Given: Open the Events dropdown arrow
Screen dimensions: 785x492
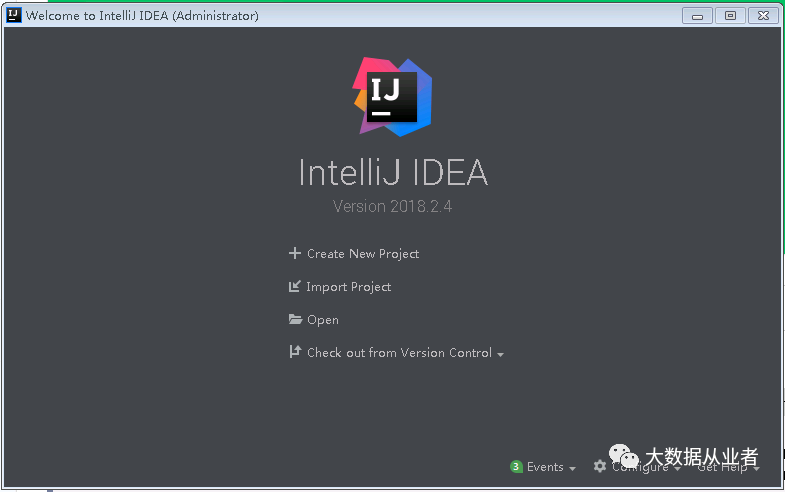Looking at the screenshot, I should pos(572,468).
